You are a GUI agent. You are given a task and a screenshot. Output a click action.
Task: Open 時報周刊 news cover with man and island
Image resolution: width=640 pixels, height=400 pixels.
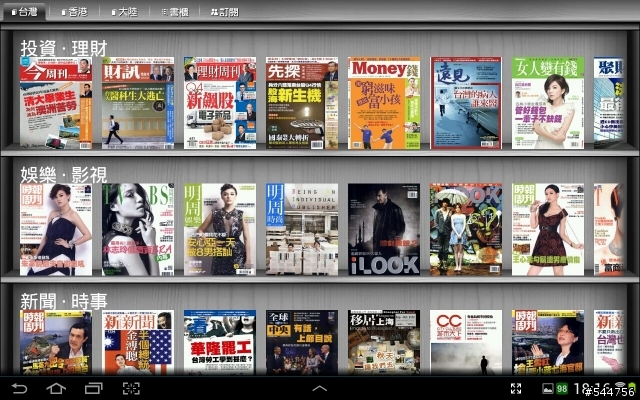(x=56, y=342)
